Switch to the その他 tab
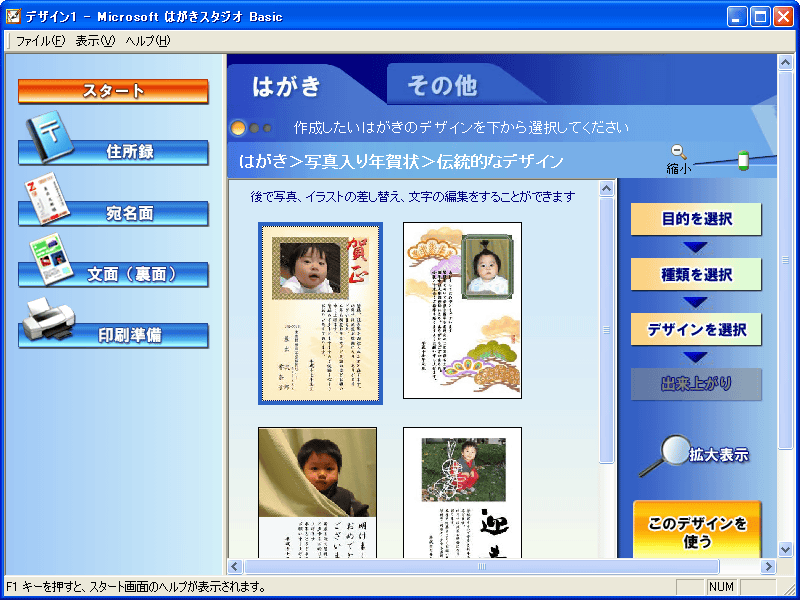Image resolution: width=800 pixels, height=600 pixels. 442,86
